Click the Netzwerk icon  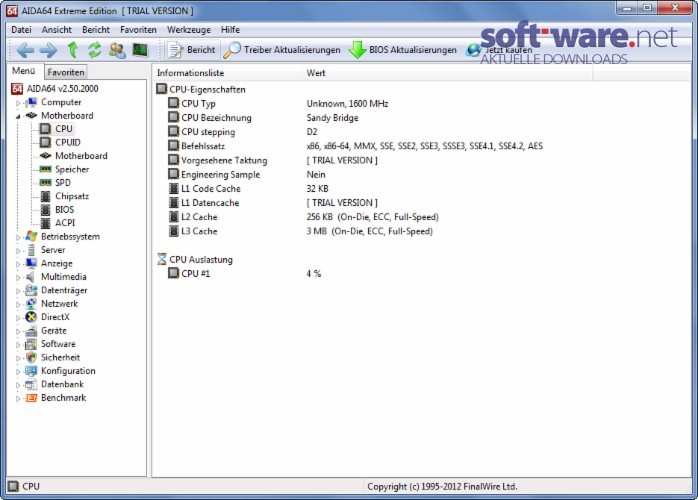(31, 304)
